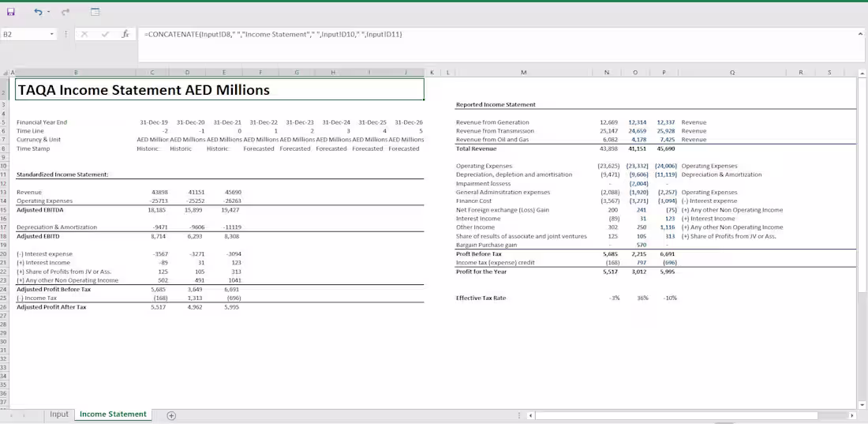
Task: Click the 570 bargain purchase gain value
Action: click(x=642, y=245)
